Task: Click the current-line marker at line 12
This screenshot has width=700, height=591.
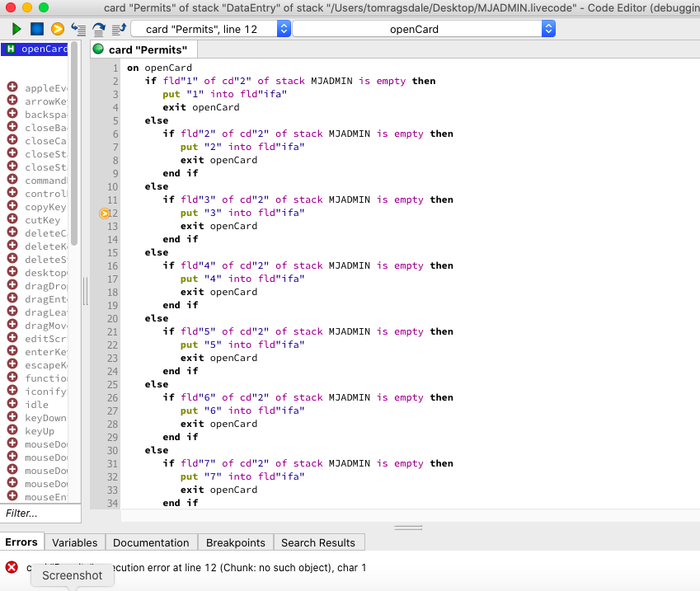Action: click(105, 213)
